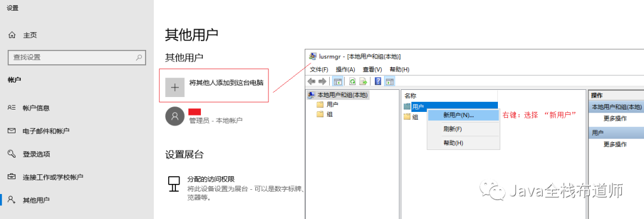Click the 用户 action pane section header

pyautogui.click(x=616, y=133)
